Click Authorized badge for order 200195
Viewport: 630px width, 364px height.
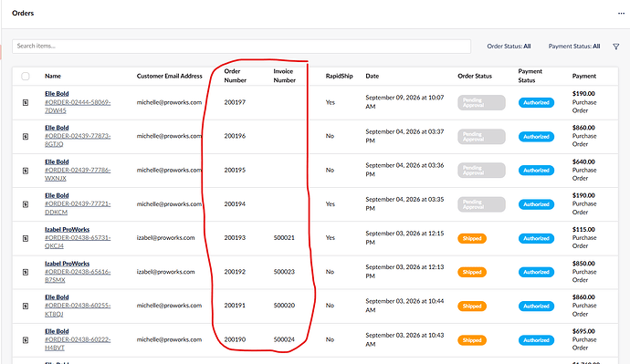[x=536, y=171]
